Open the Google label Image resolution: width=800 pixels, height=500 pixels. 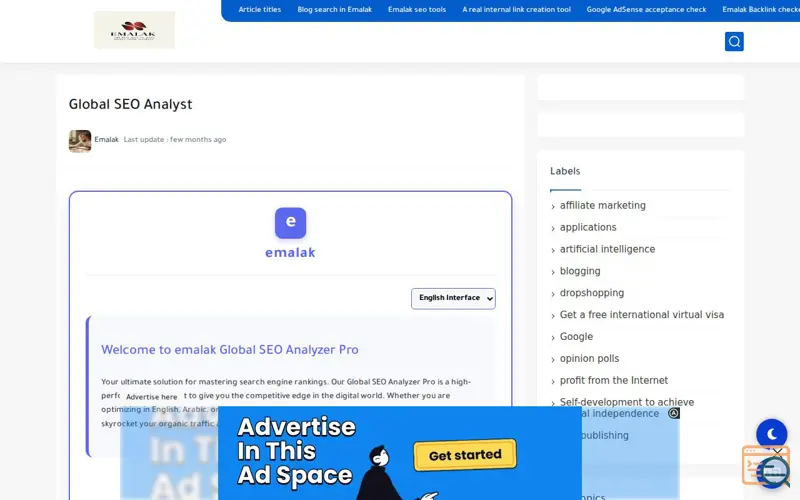pos(577,337)
